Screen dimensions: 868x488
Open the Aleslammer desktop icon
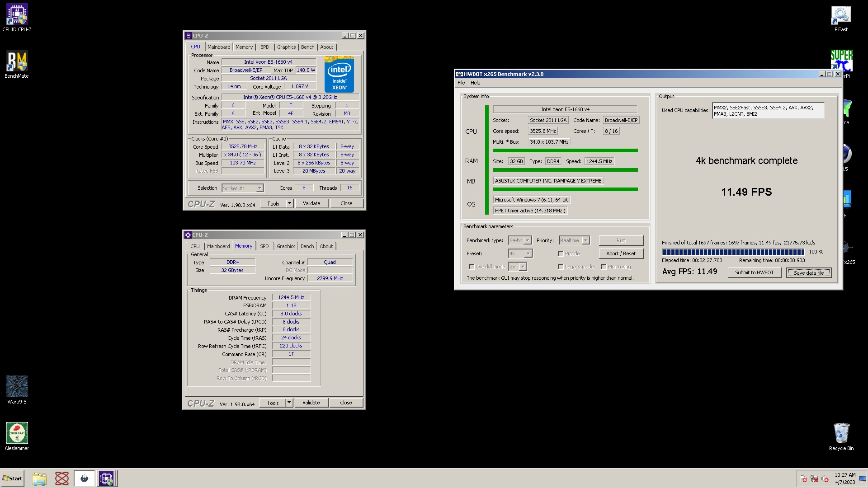click(x=17, y=436)
